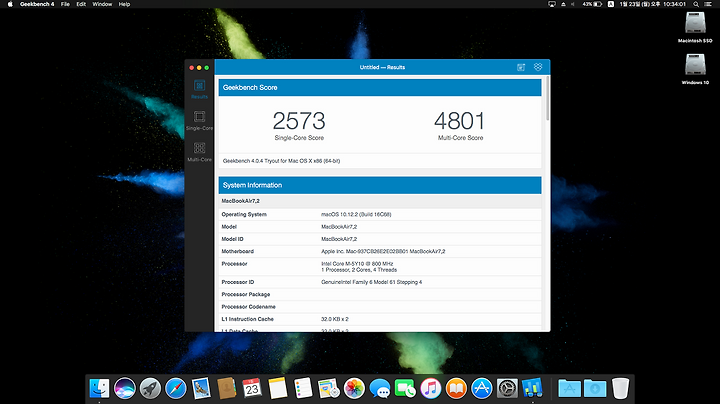
Task: Open the Results sidebar section
Action: point(199,89)
